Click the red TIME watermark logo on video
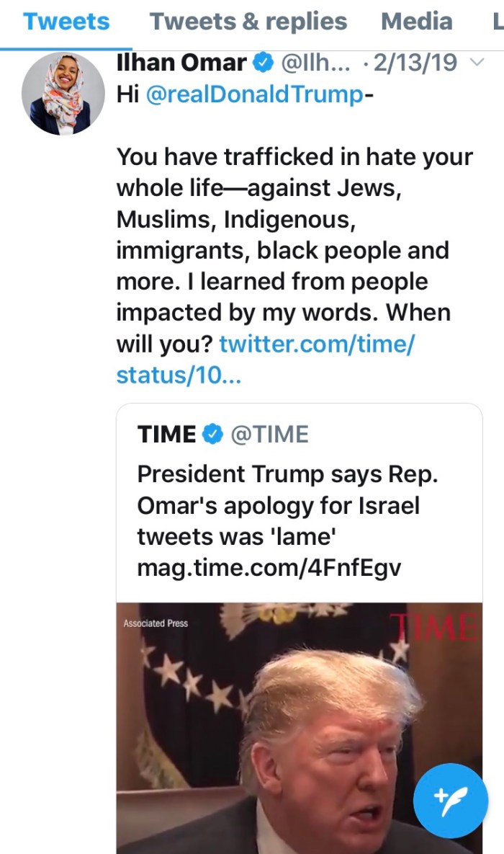The height and width of the screenshot is (854, 504). 434,627
